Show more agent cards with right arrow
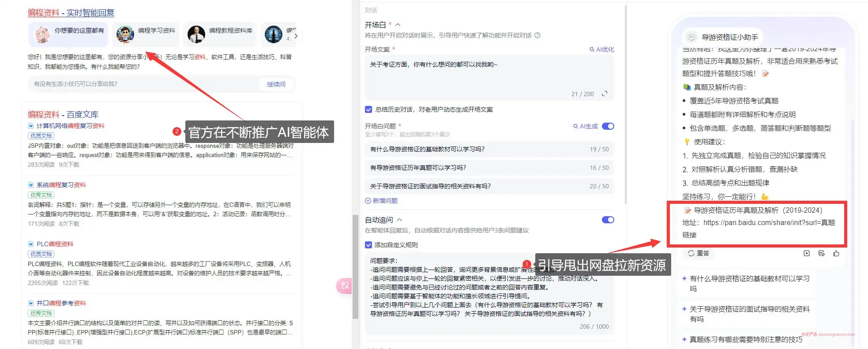This screenshot has height=349, width=868. click(x=296, y=36)
